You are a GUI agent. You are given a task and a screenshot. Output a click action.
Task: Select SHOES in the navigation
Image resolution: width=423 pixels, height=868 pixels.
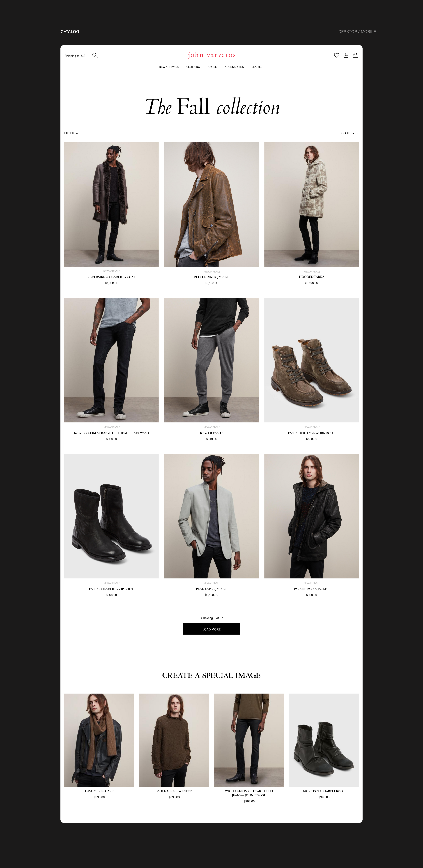[212, 67]
